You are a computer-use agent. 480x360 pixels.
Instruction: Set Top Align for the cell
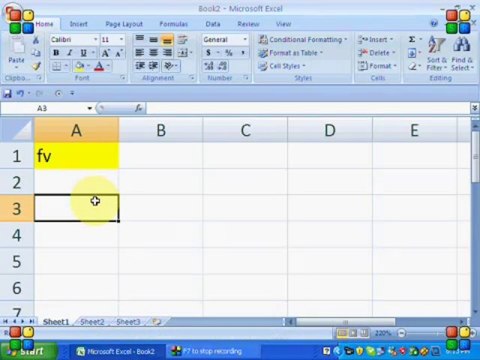140,39
